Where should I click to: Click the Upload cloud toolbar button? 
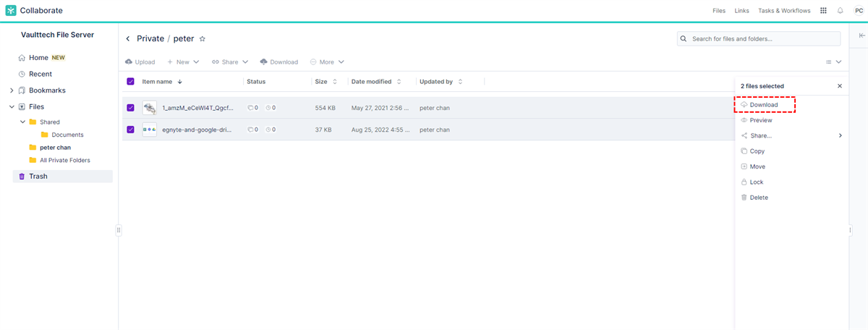140,62
